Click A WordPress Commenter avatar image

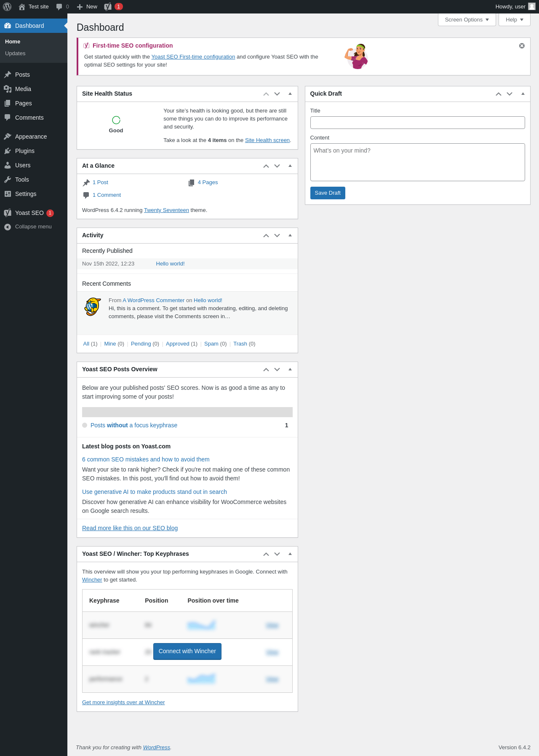click(93, 307)
